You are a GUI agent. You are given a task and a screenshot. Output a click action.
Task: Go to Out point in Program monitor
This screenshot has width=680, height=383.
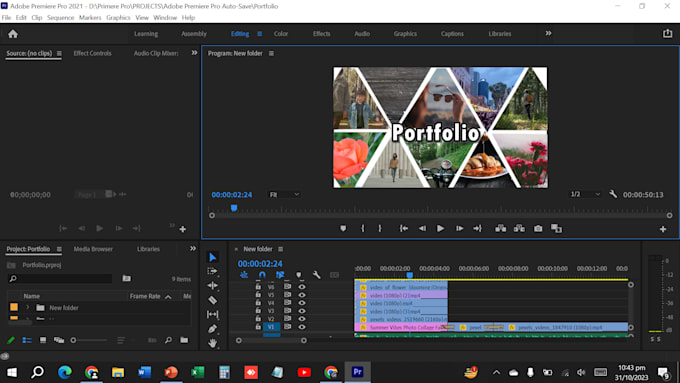(x=477, y=229)
